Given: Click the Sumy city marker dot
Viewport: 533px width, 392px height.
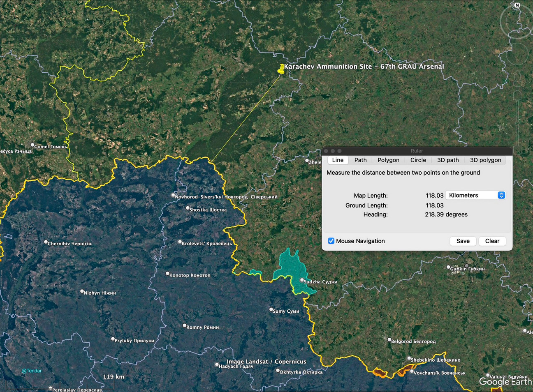Looking at the screenshot, I should tap(271, 309).
